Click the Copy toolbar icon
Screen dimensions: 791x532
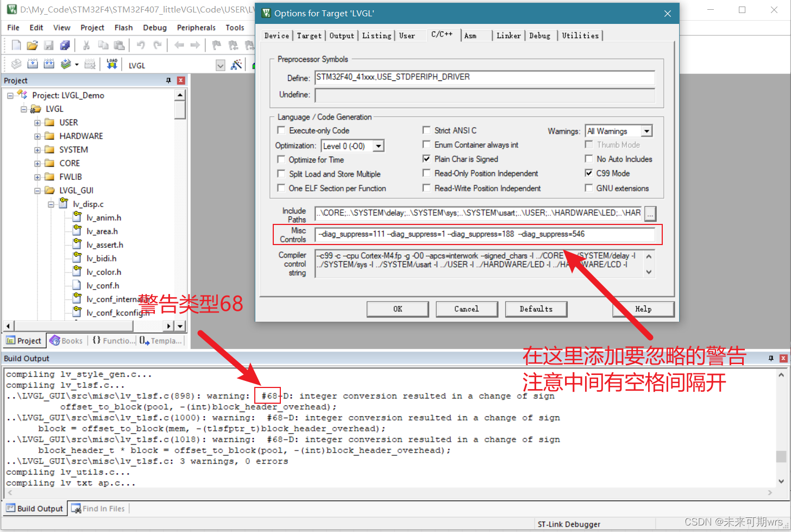point(103,45)
